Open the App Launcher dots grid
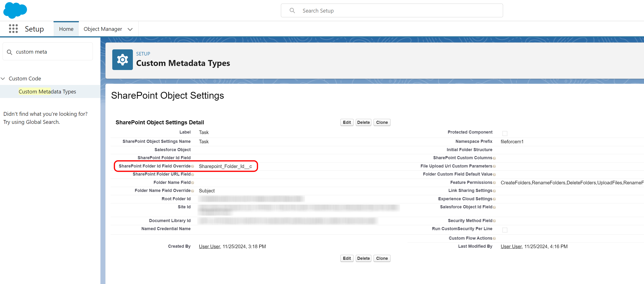This screenshot has width=644, height=284. click(x=13, y=29)
